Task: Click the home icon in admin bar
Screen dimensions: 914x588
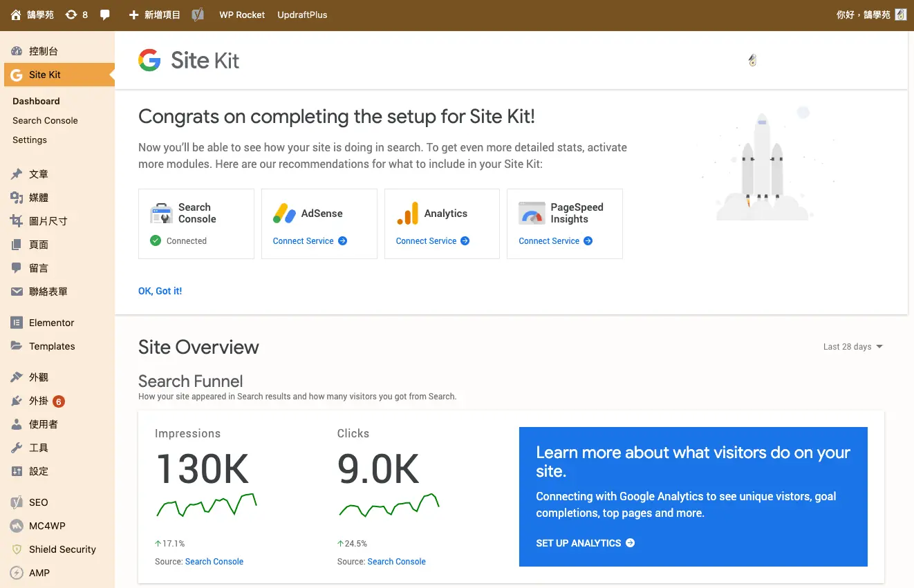Action: coord(16,15)
